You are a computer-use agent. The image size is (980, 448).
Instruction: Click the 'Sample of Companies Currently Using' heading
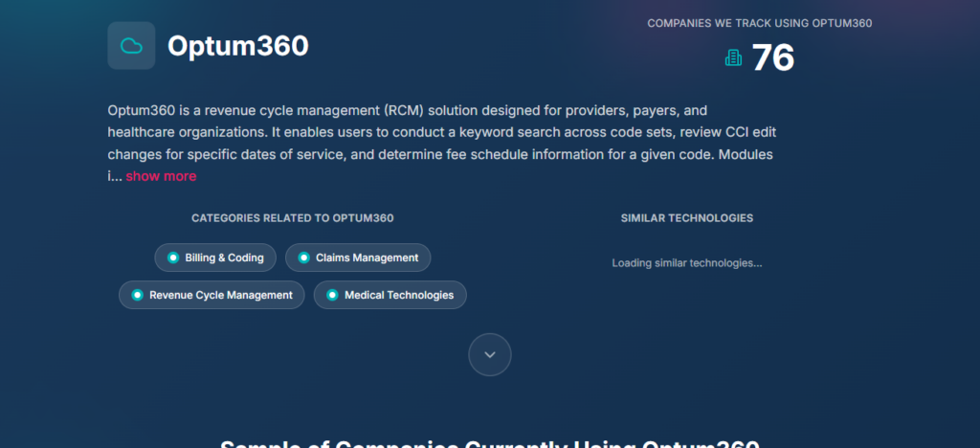click(490, 443)
